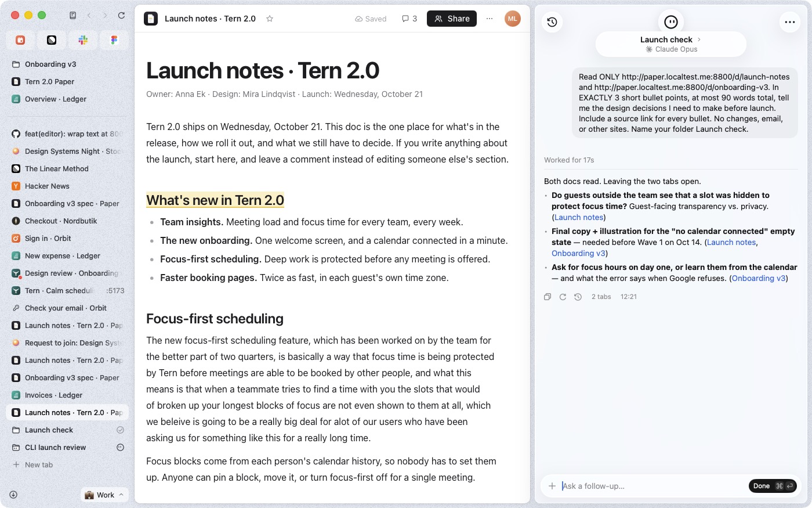Expand the Launch check title chevron
812x508 pixels.
[x=699, y=39]
